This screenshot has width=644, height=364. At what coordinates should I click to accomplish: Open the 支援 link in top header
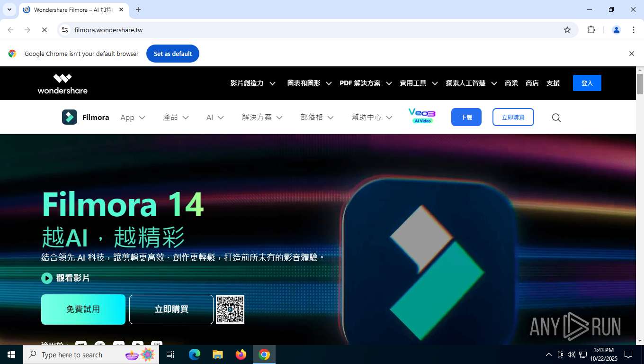(x=553, y=83)
